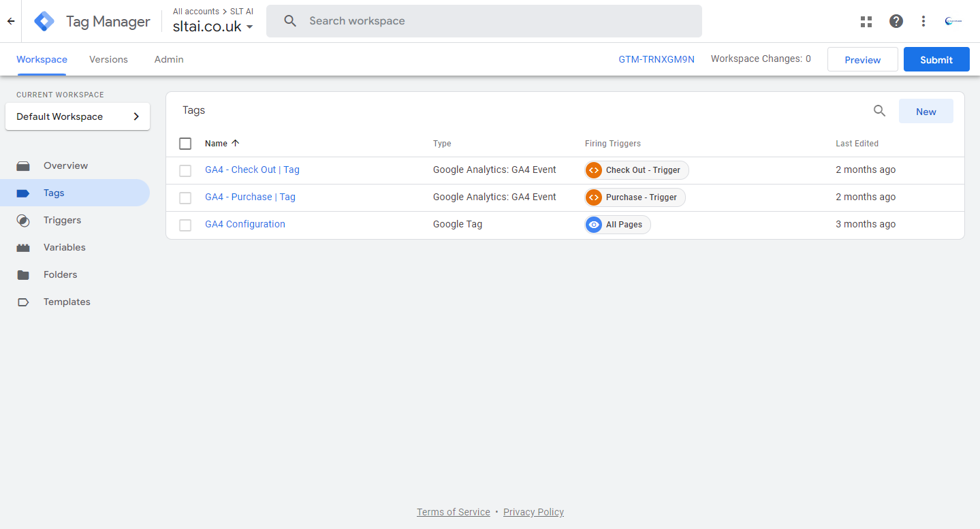This screenshot has height=529, width=980.
Task: Switch to the Versions tab
Action: 108,59
